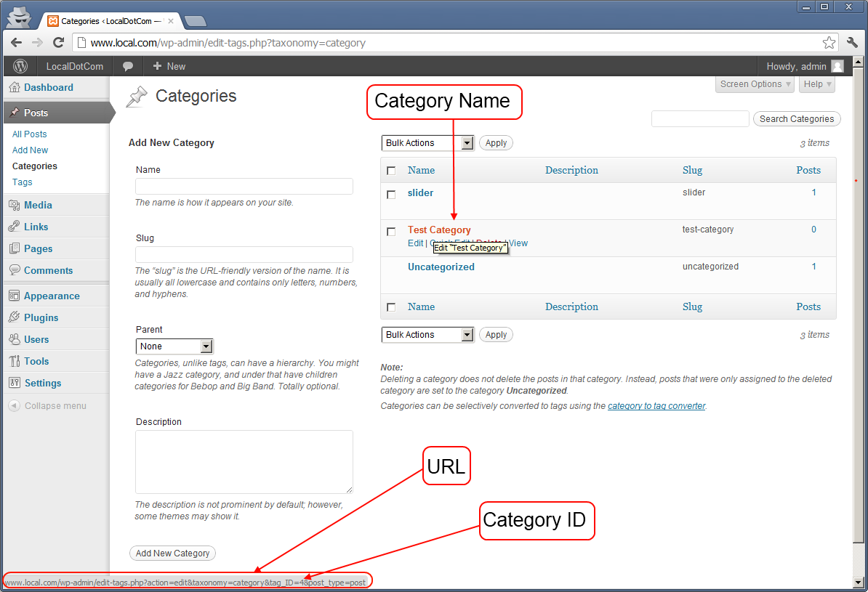
Task: Expand the Parent category dropdown
Action: [x=174, y=346]
